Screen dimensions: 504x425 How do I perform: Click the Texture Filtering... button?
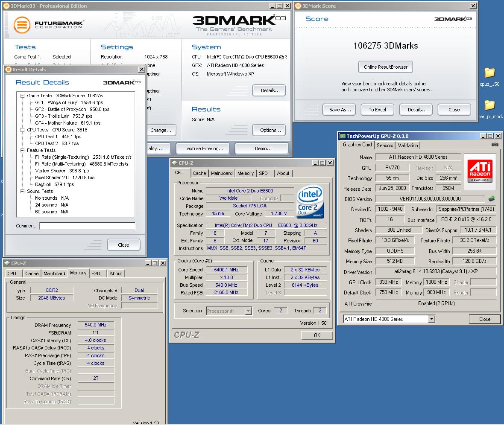point(204,148)
